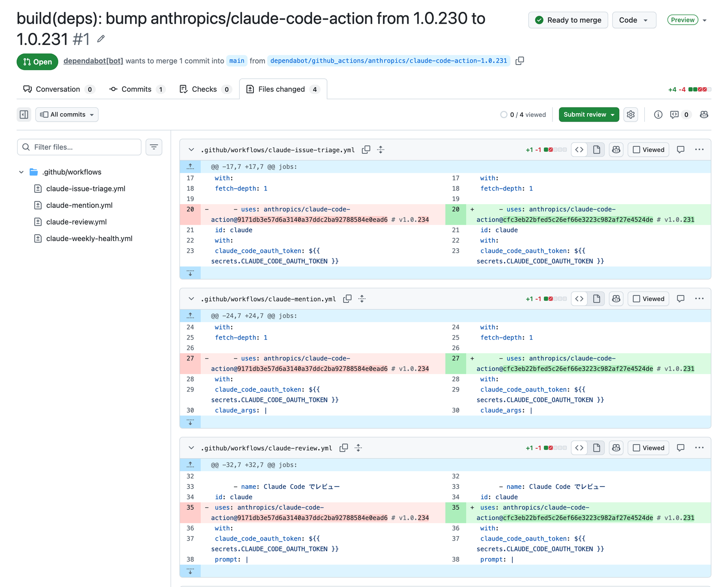Switch to the Commits tab
Image resolution: width=728 pixels, height=587 pixels.
(137, 89)
